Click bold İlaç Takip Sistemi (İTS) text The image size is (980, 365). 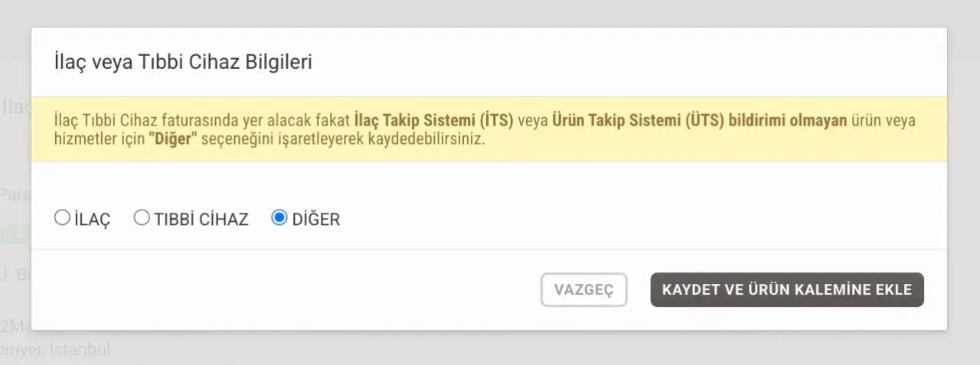tap(434, 121)
